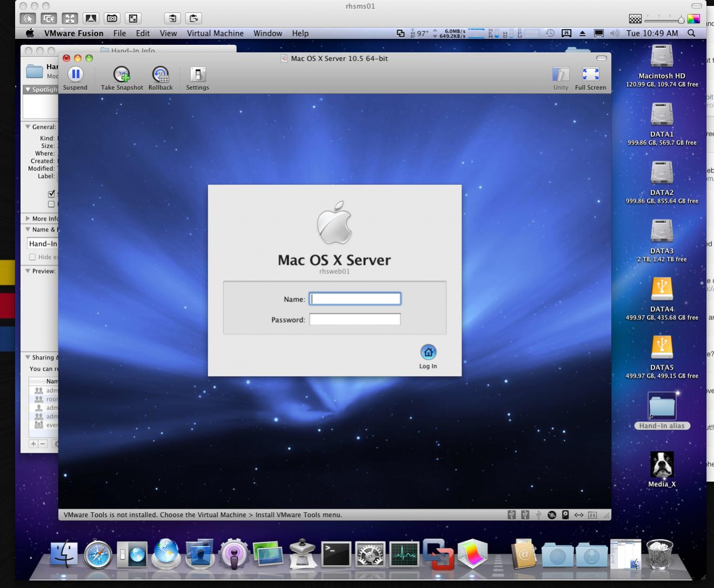
Task: Select the DATA2 drive icon
Action: point(662,173)
